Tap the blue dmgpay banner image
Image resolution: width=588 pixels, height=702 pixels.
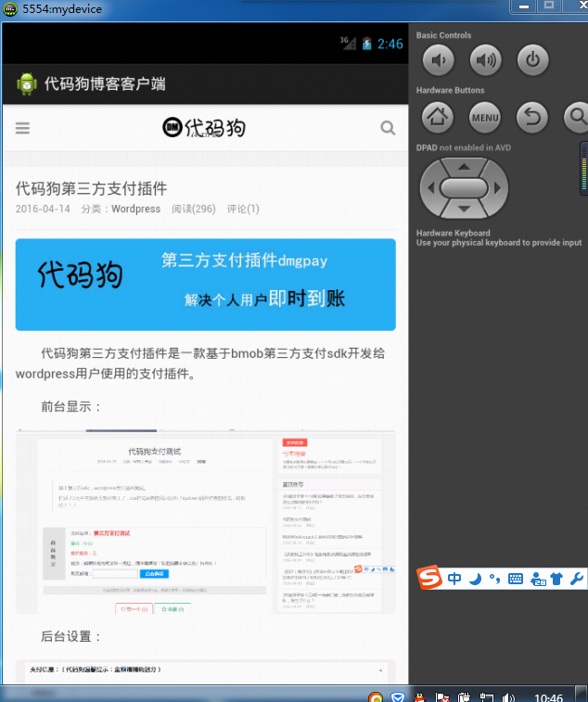pos(206,285)
